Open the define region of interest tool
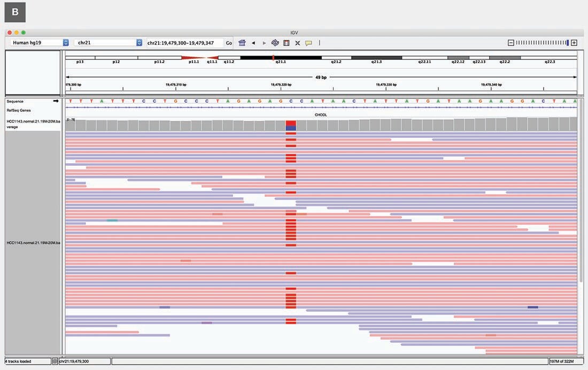The height and width of the screenshot is (370, 588). [285, 43]
